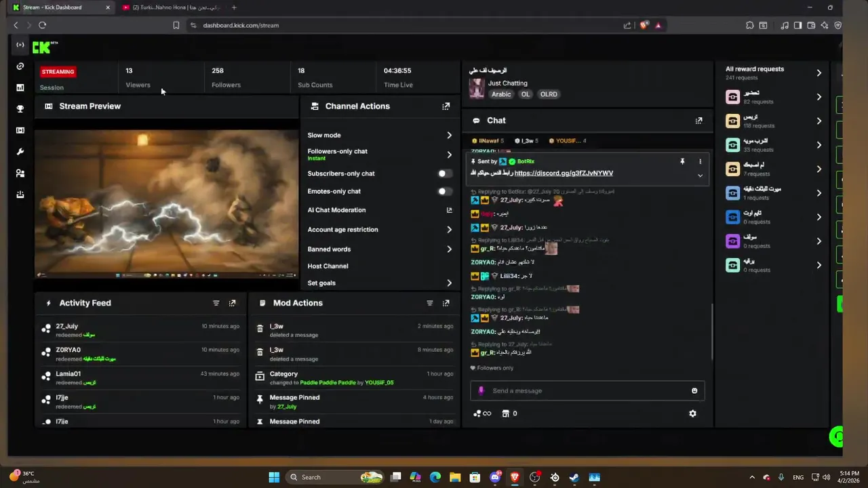Open the Just Chatting category
Screen dimensions: 868x488
click(x=507, y=83)
